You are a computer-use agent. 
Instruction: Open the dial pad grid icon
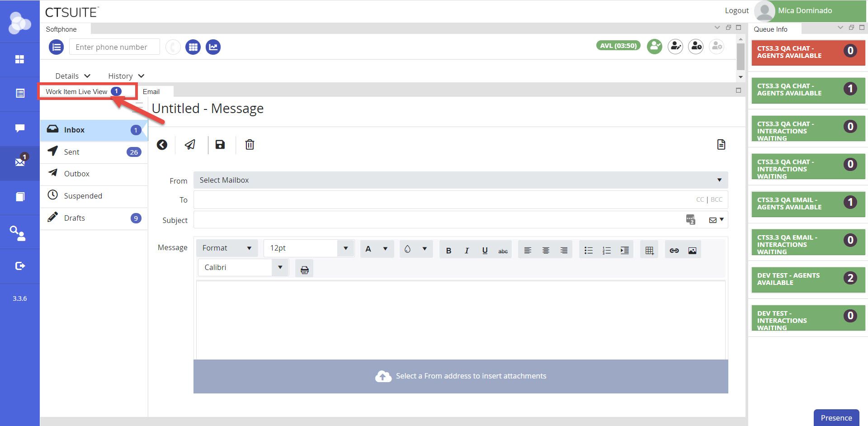(193, 47)
